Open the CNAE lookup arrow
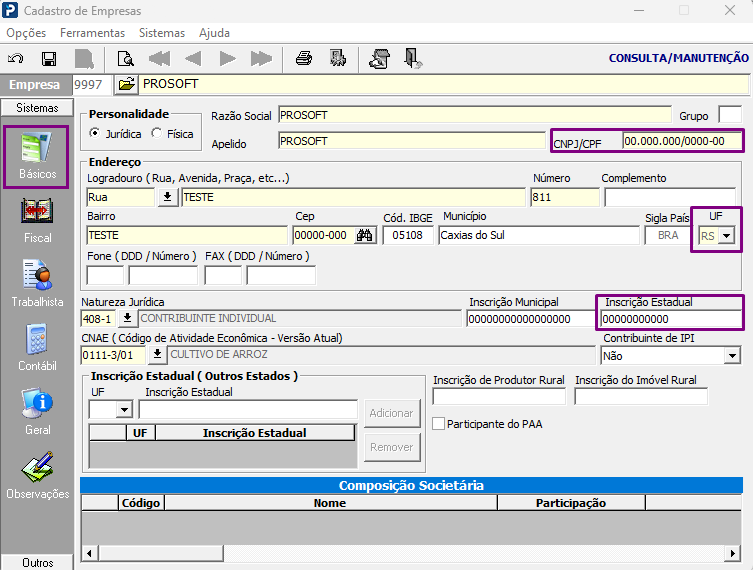 157,354
